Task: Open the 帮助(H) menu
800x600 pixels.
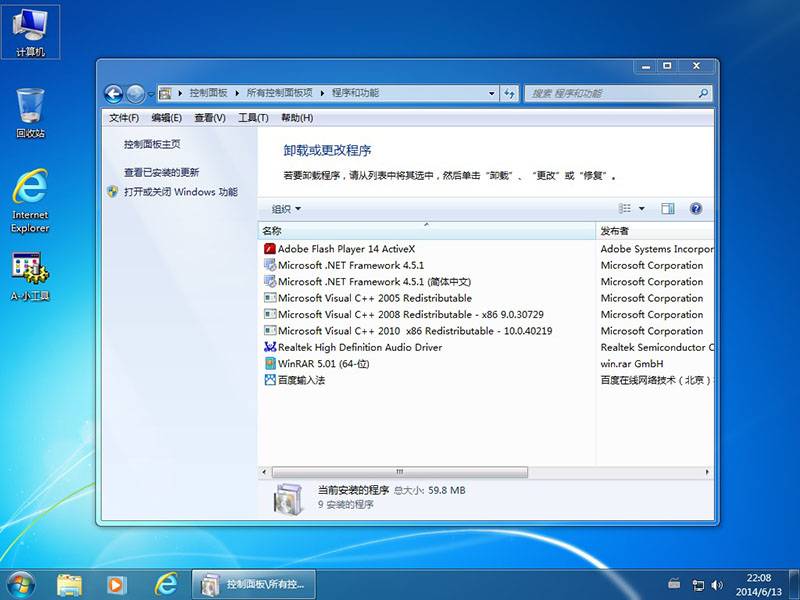Action: pyautogui.click(x=297, y=118)
